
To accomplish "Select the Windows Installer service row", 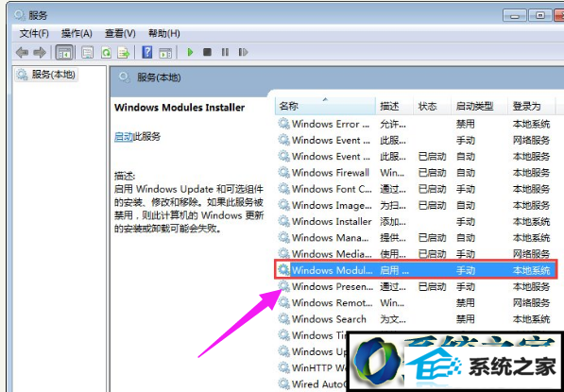I will [x=416, y=222].
